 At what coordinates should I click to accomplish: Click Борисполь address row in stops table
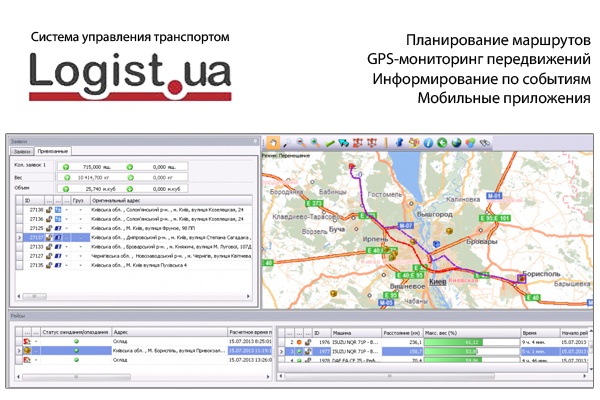[170, 351]
